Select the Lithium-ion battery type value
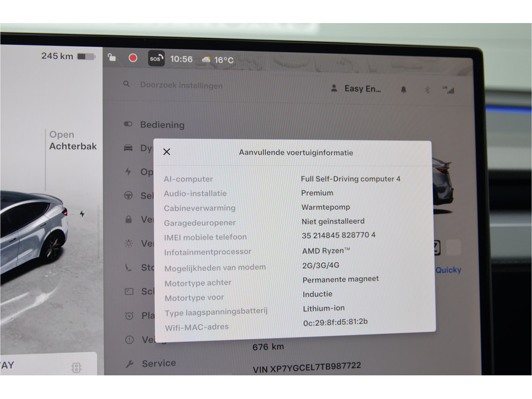The height and width of the screenshot is (399, 532). point(324,309)
